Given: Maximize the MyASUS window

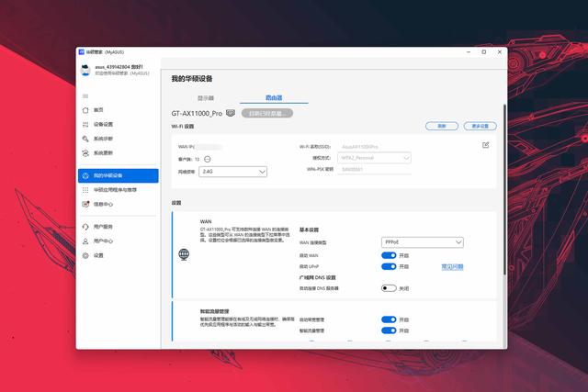Looking at the screenshot, I should 484,52.
